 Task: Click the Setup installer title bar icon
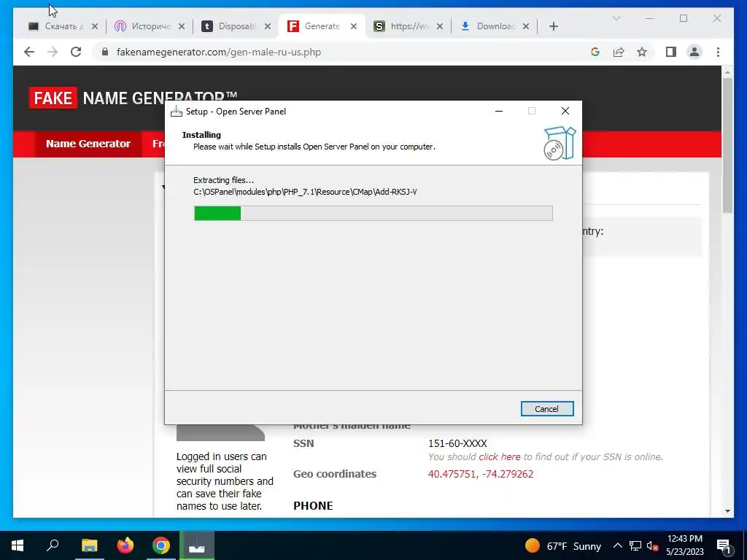[x=177, y=112]
